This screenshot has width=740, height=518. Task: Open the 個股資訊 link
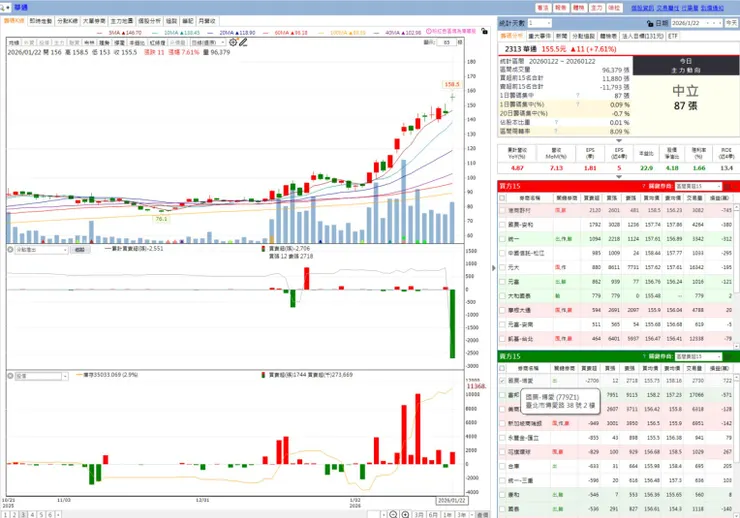pyautogui.click(x=642, y=8)
